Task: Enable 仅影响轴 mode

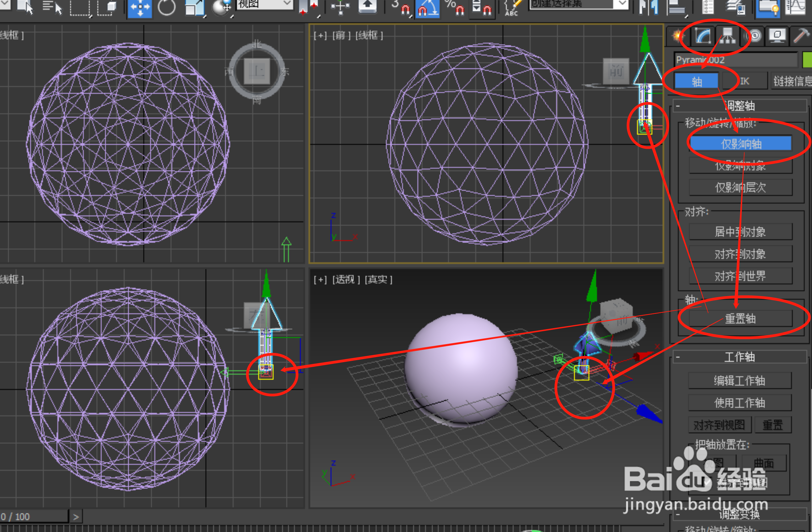Action: click(741, 144)
